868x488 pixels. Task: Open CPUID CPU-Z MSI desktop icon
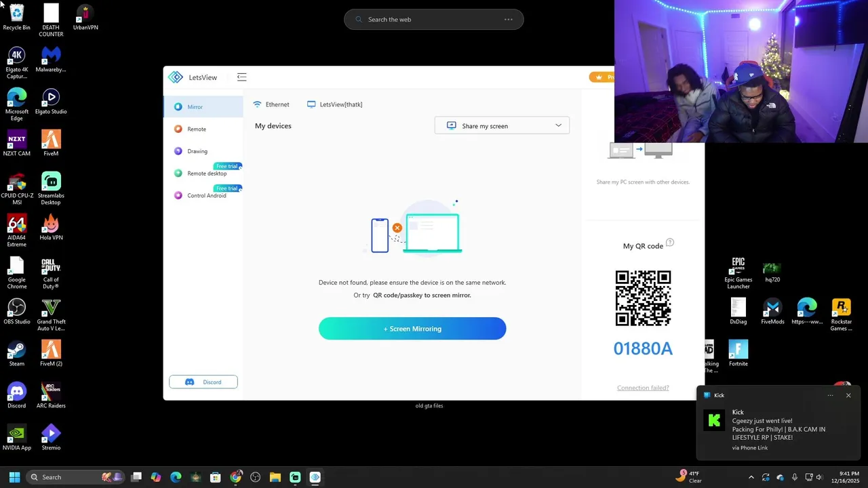click(17, 188)
